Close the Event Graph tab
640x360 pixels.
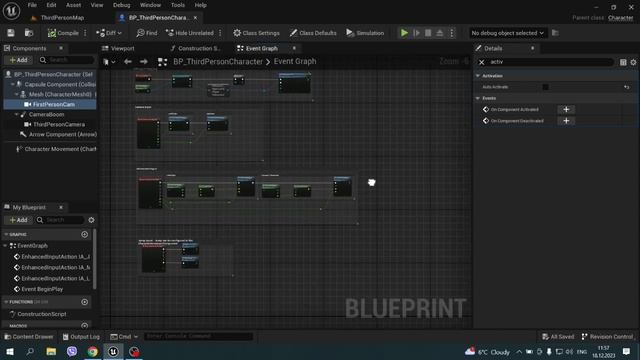(294, 48)
